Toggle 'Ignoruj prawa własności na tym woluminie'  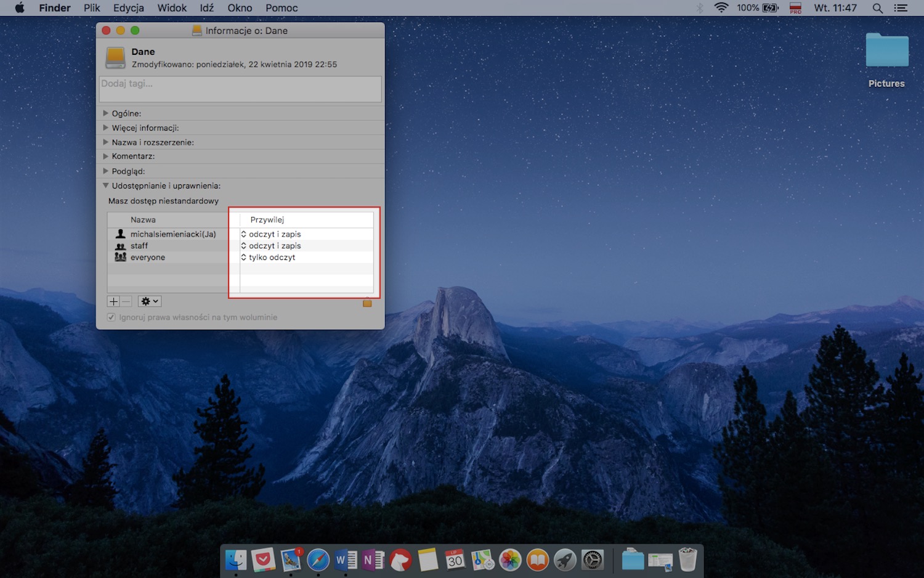click(111, 317)
